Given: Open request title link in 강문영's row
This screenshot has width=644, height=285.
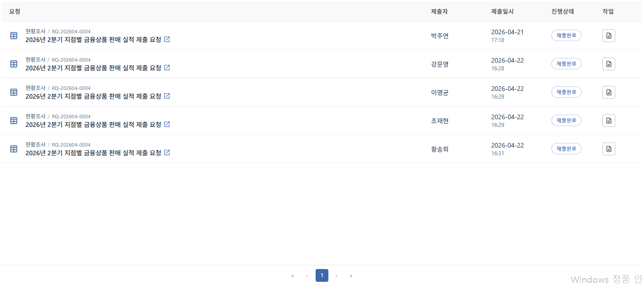Looking at the screenshot, I should pos(93,68).
